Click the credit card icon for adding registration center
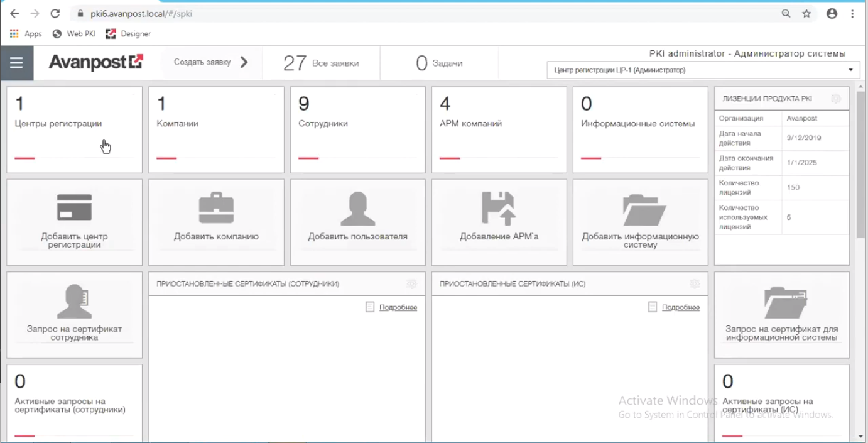 tap(74, 207)
